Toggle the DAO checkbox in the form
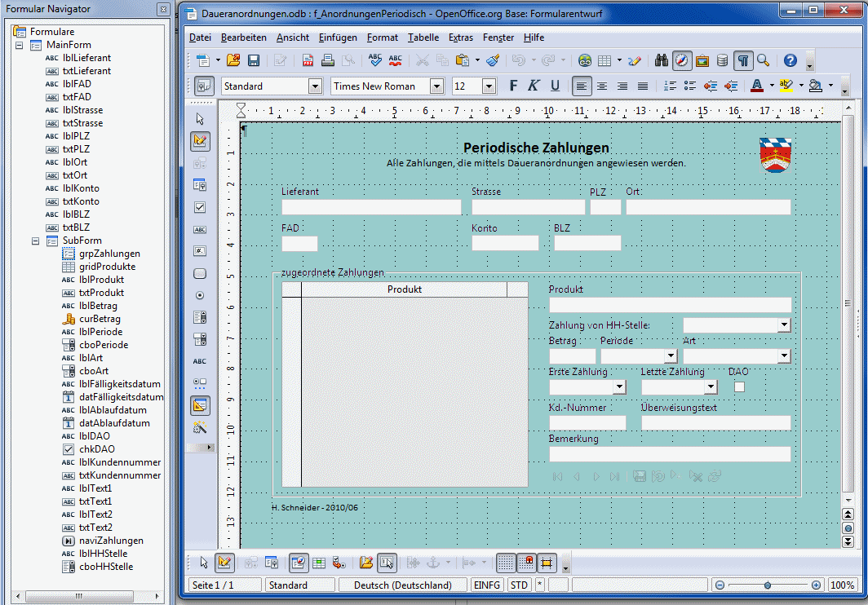This screenshot has height=605, width=868. 739,386
